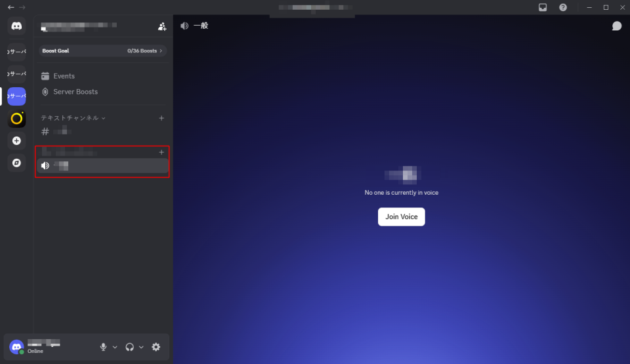The image size is (630, 364).
Task: Click the invite people icon
Action: click(162, 27)
